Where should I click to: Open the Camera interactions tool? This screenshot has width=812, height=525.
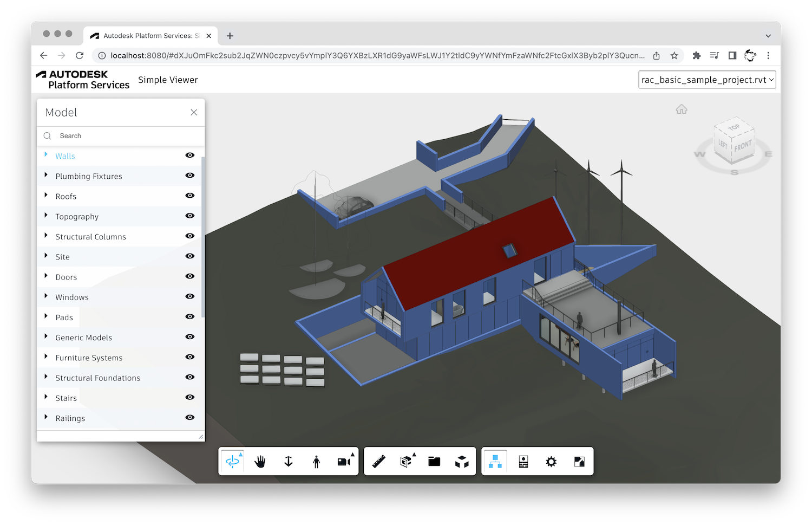click(344, 461)
